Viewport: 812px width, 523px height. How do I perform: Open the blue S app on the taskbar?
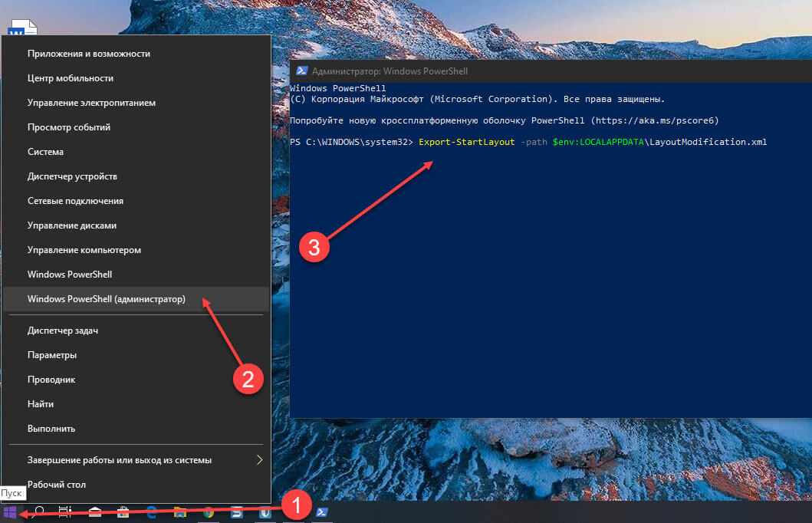[237, 512]
